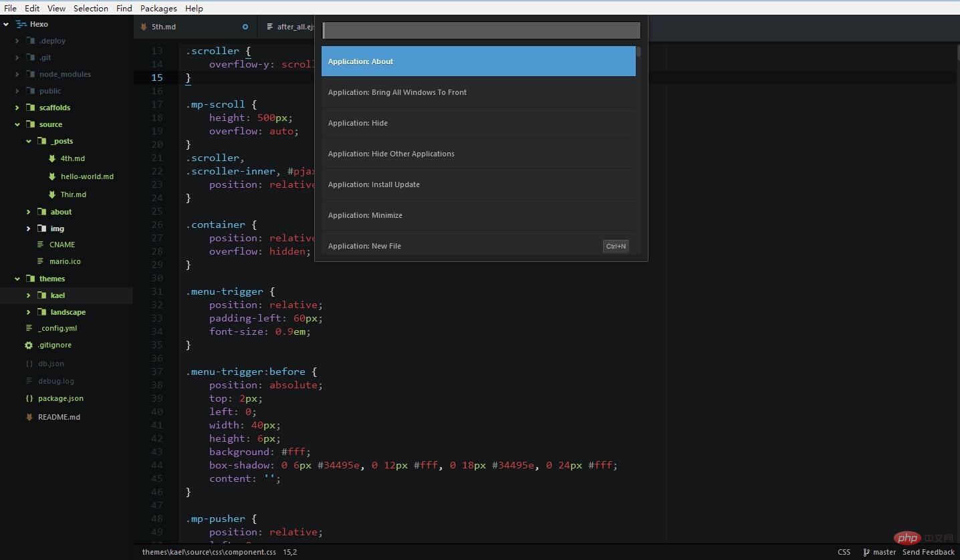Click the source folder icon
Image resolution: width=960 pixels, height=560 pixels.
tap(30, 124)
